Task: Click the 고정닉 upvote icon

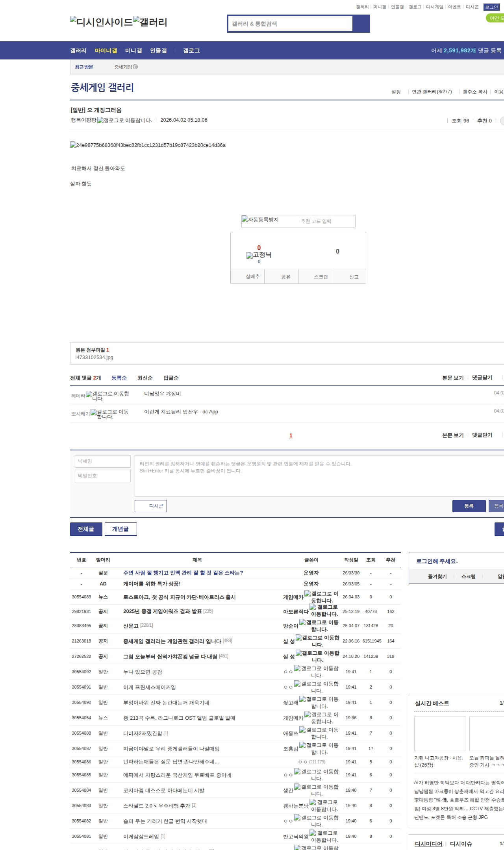Action: [259, 255]
